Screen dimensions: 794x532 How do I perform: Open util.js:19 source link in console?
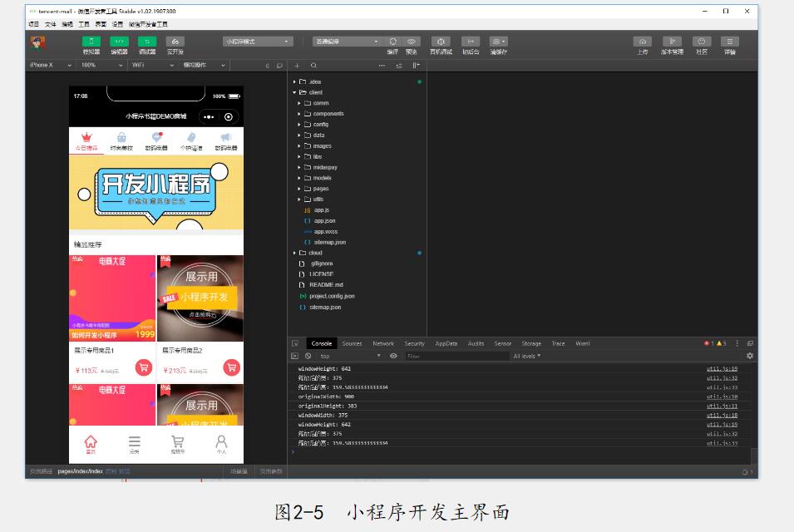click(722, 368)
